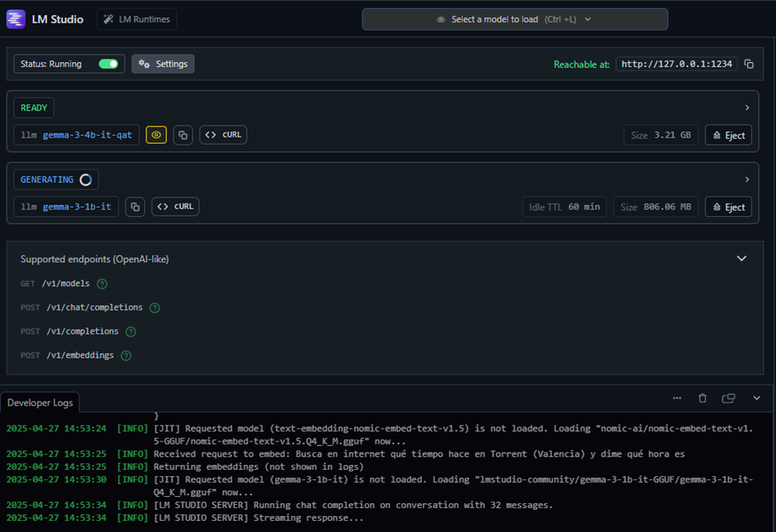Pop out developer logs window
The width and height of the screenshot is (776, 532).
[x=728, y=398]
